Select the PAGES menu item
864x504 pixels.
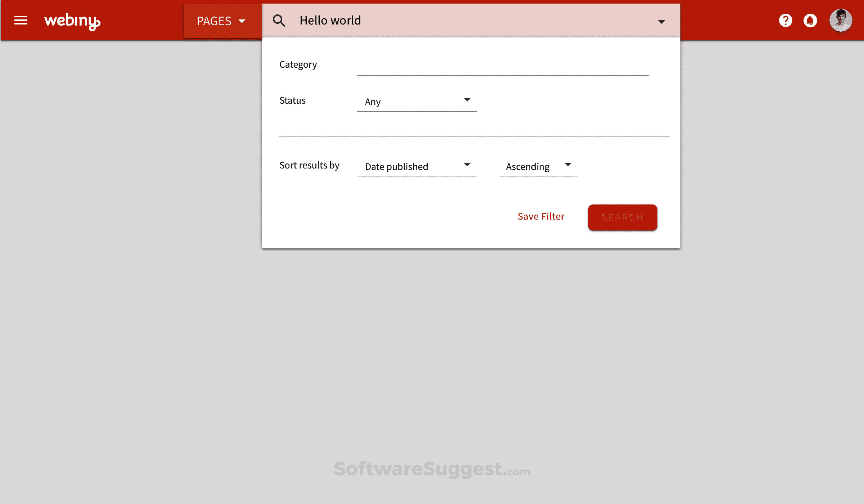[215, 21]
